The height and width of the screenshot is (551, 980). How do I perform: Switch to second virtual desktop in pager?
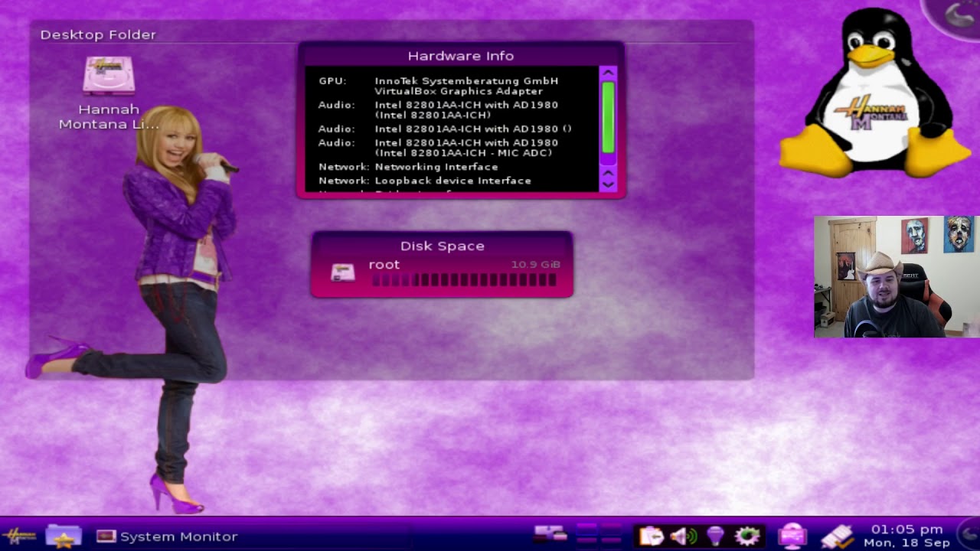tap(611, 528)
